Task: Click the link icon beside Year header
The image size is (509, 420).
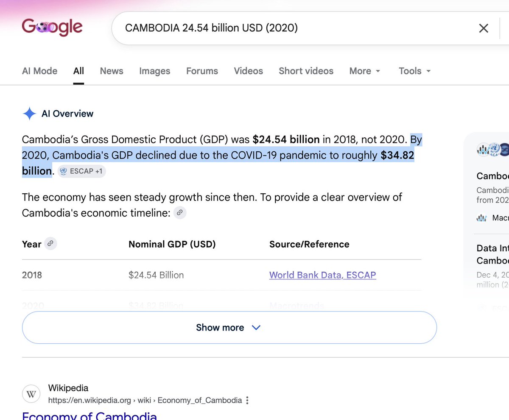Action: [x=50, y=244]
